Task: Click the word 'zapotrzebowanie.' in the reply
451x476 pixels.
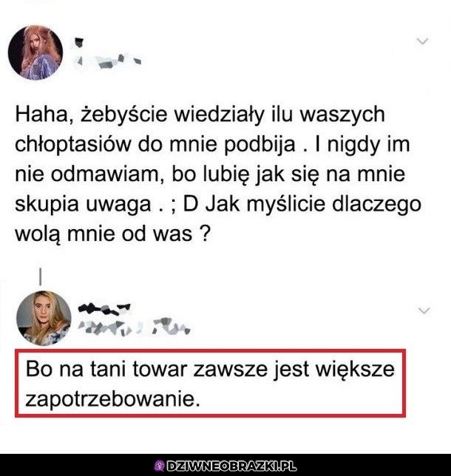Action: pyautogui.click(x=112, y=399)
